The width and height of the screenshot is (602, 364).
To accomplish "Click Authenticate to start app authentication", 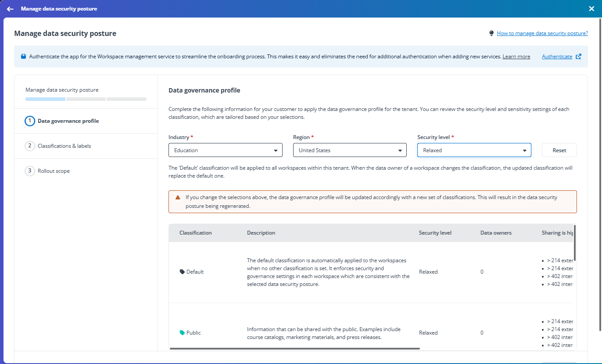I will coord(557,56).
